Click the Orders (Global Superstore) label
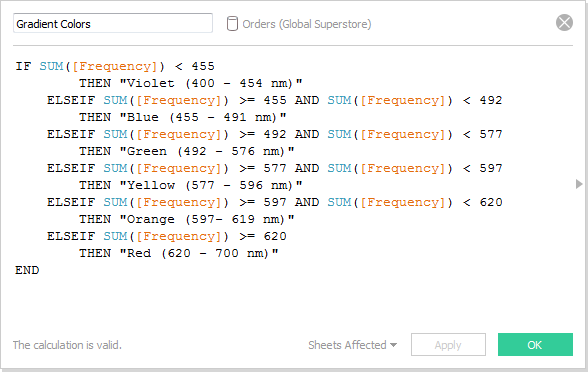588x372 pixels. (x=306, y=24)
